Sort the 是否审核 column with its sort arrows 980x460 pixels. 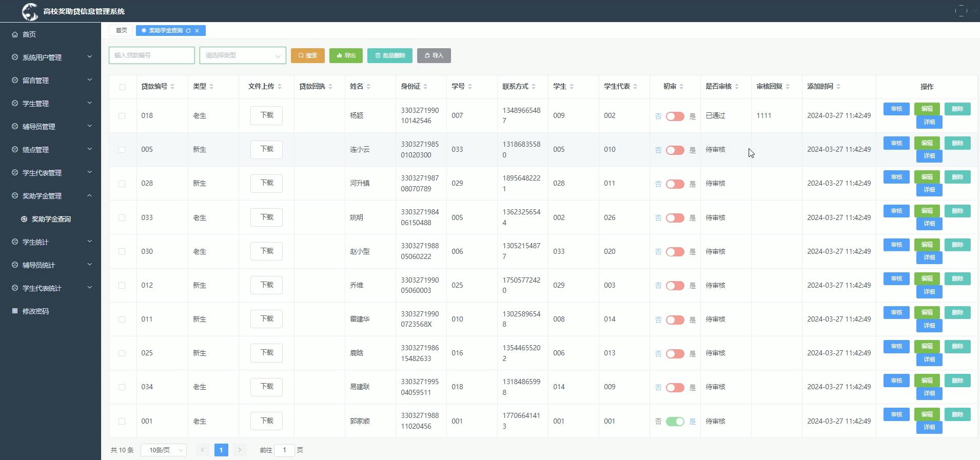point(737,87)
